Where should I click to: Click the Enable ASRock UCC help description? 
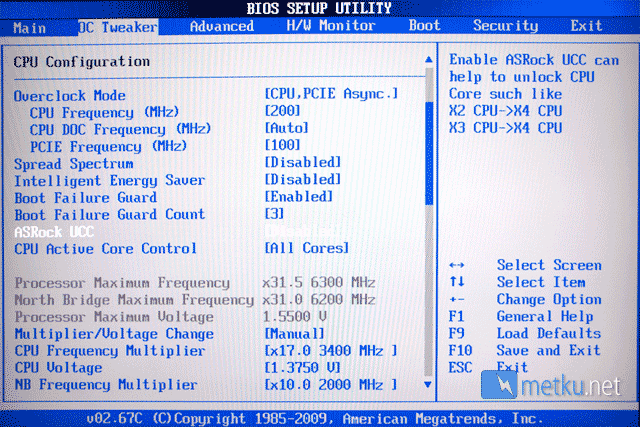[x=534, y=93]
